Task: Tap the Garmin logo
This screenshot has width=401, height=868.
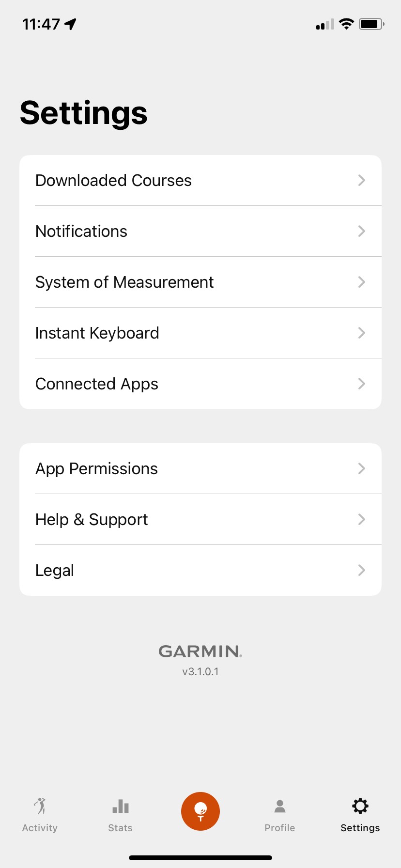Action: [200, 651]
